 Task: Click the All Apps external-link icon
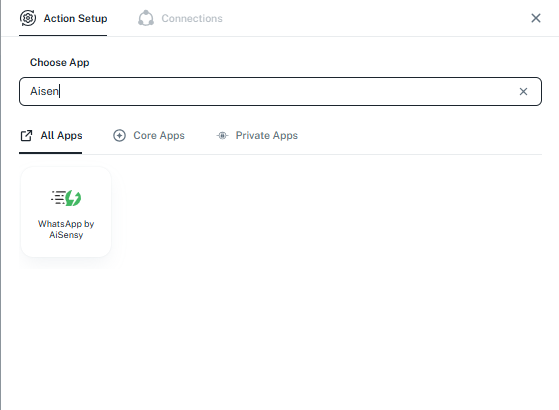[x=26, y=135]
